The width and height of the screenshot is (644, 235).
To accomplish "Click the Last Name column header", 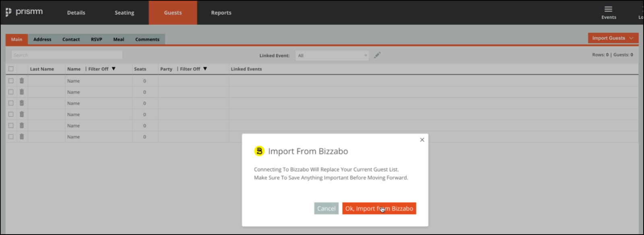I will [42, 69].
